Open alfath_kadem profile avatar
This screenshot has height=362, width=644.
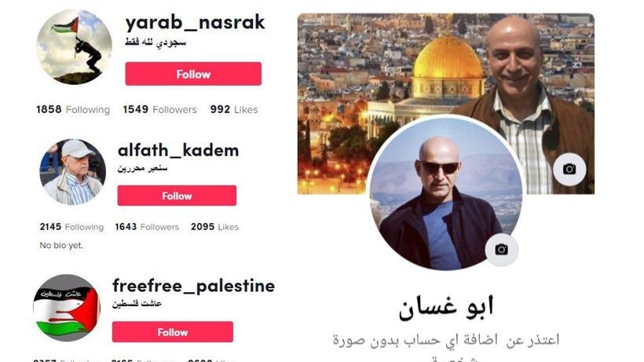(72, 172)
